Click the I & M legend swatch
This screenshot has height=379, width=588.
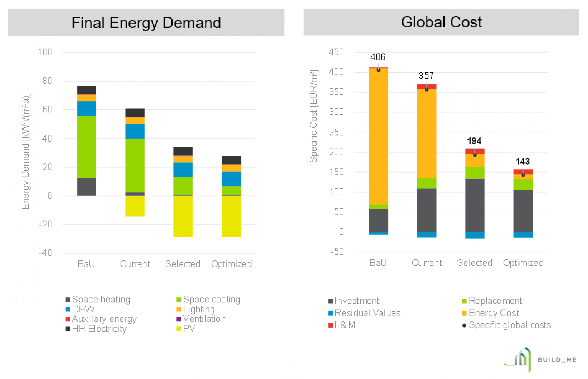[330, 325]
